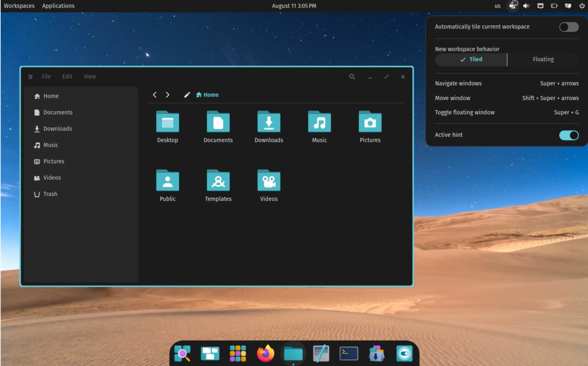This screenshot has width=588, height=366.
Task: Open the File menu
Action: coord(46,76)
